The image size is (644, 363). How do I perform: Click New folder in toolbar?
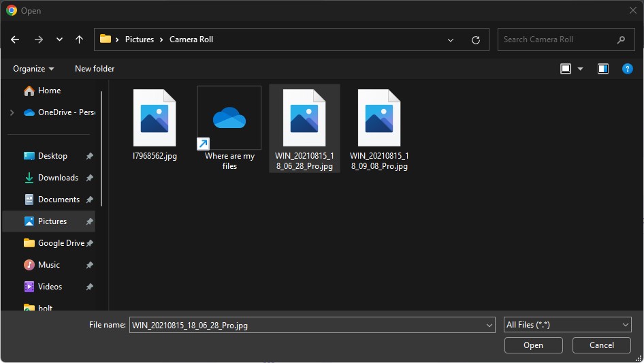point(95,69)
